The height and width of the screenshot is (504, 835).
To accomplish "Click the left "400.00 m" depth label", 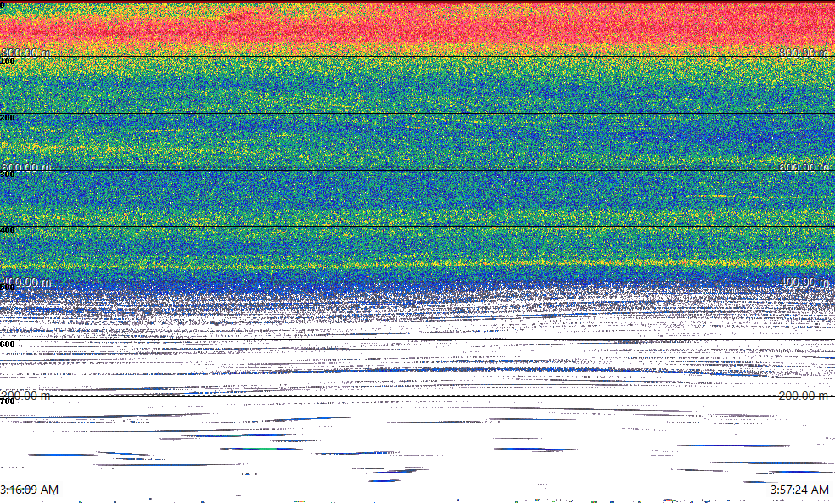I will click(25, 282).
